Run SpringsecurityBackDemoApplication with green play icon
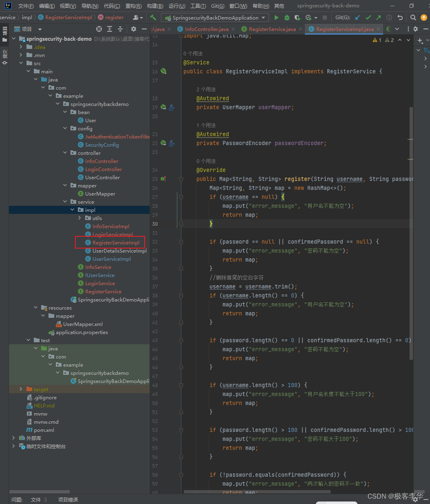This screenshot has height=504, width=430. (x=277, y=18)
